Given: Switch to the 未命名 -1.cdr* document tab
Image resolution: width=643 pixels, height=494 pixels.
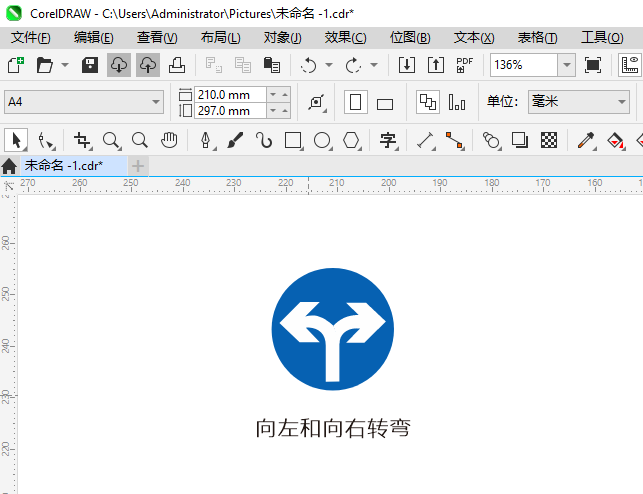Looking at the screenshot, I should [74, 166].
